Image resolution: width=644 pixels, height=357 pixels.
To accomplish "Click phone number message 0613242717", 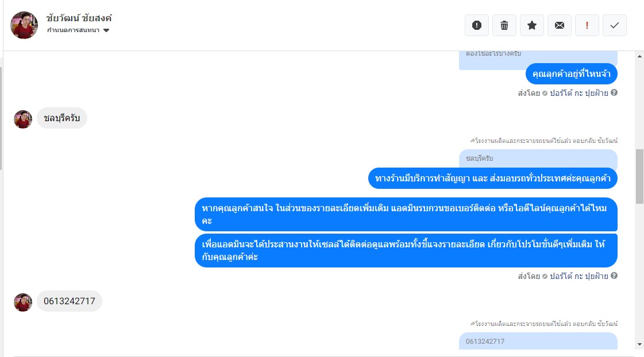I will coord(70,301).
